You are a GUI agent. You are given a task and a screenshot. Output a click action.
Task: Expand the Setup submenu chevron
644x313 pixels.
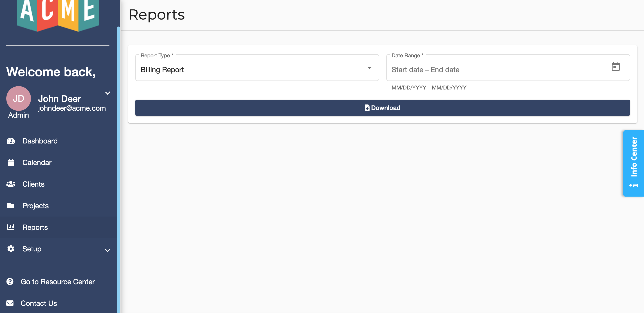pyautogui.click(x=107, y=250)
